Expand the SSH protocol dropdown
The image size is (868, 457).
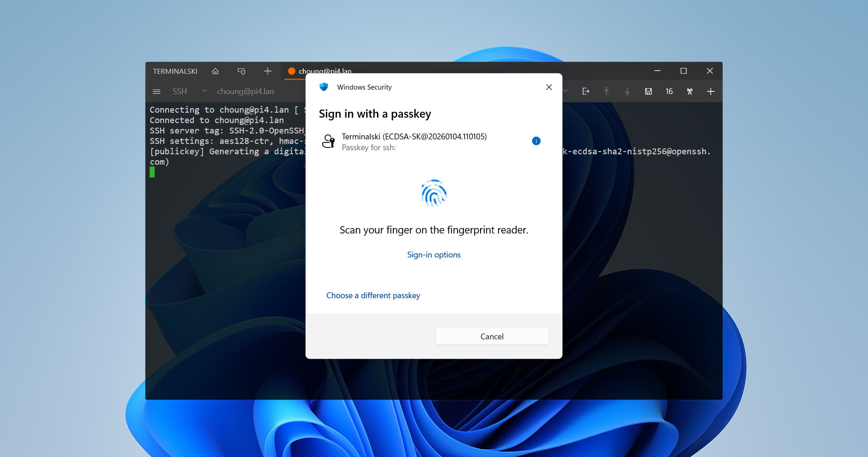[x=204, y=91]
